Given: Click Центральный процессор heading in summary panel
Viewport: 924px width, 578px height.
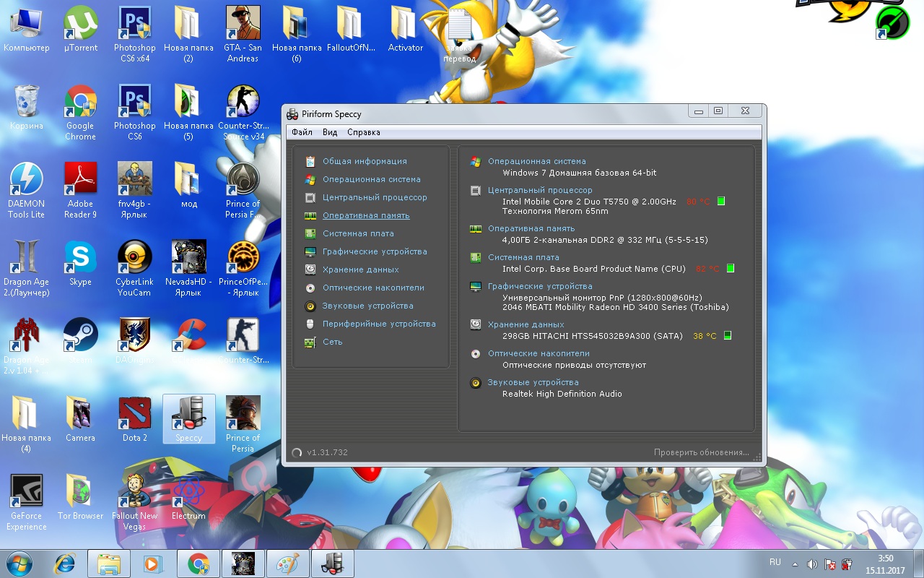Looking at the screenshot, I should click(540, 190).
